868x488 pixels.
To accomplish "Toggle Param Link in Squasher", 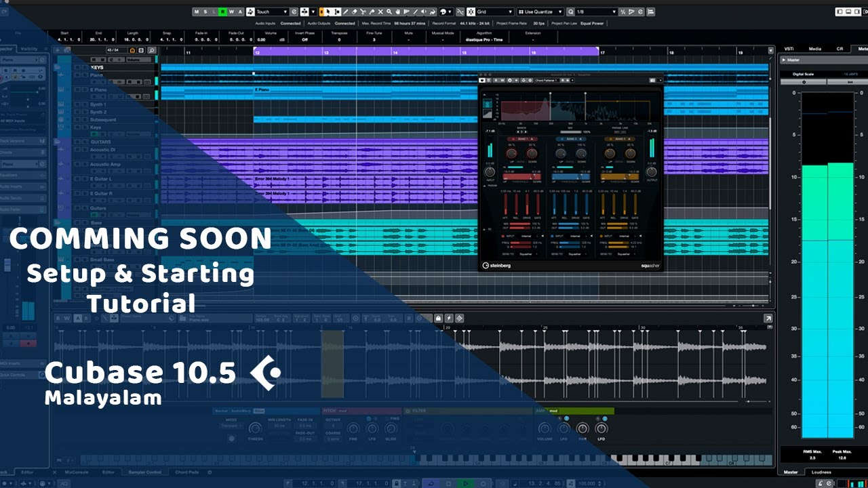I will (619, 132).
